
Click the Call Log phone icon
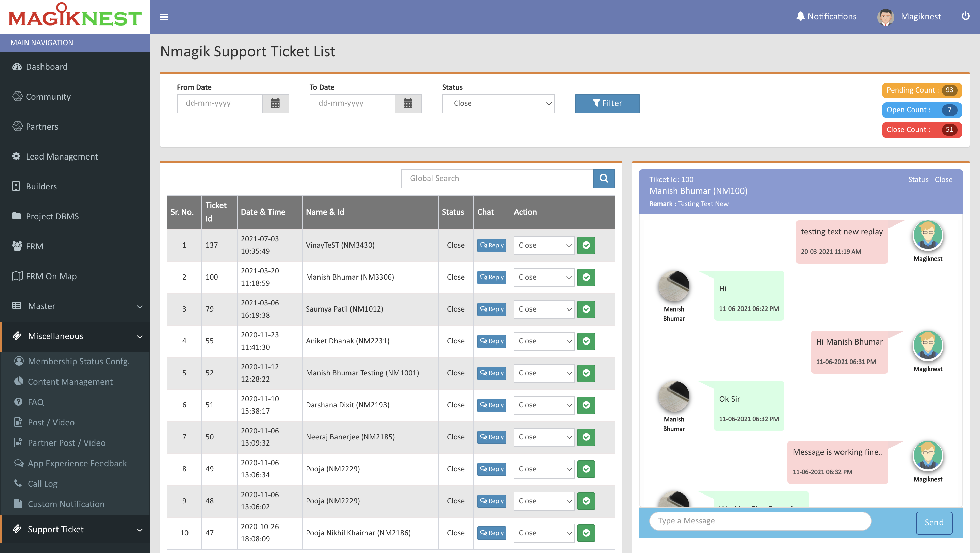point(18,483)
